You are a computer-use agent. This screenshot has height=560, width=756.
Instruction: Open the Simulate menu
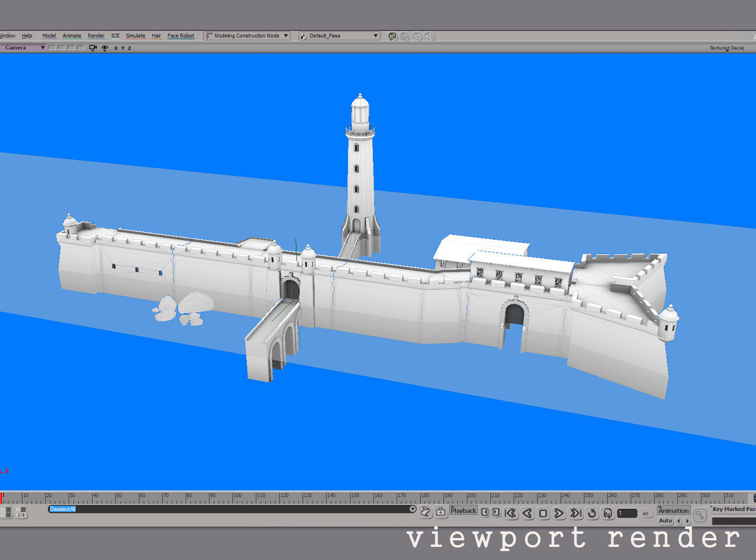[136, 36]
